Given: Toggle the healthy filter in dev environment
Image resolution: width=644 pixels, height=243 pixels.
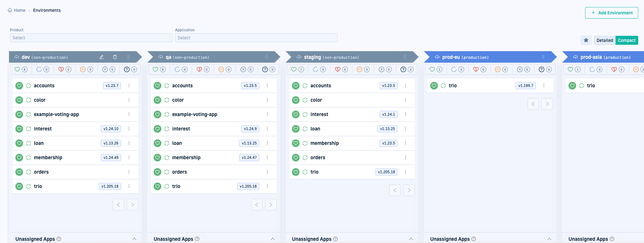Looking at the screenshot, I should tap(21, 69).
